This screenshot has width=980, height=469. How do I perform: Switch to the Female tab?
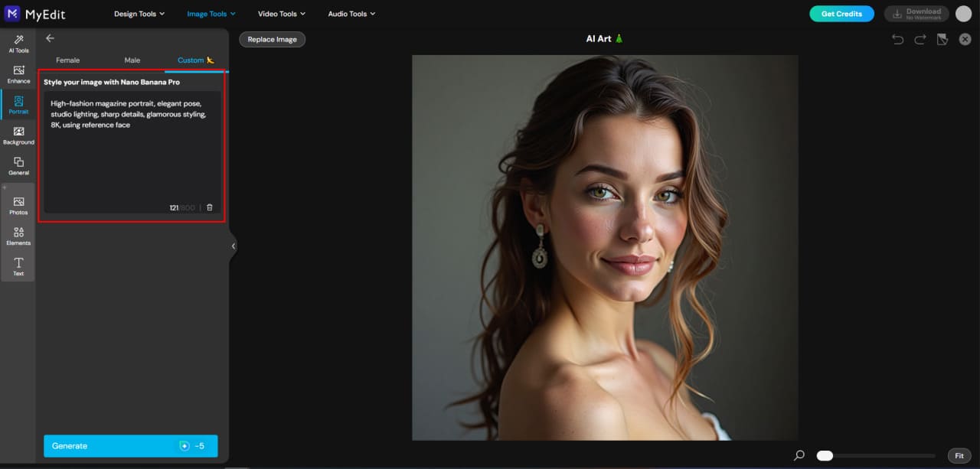tap(67, 60)
